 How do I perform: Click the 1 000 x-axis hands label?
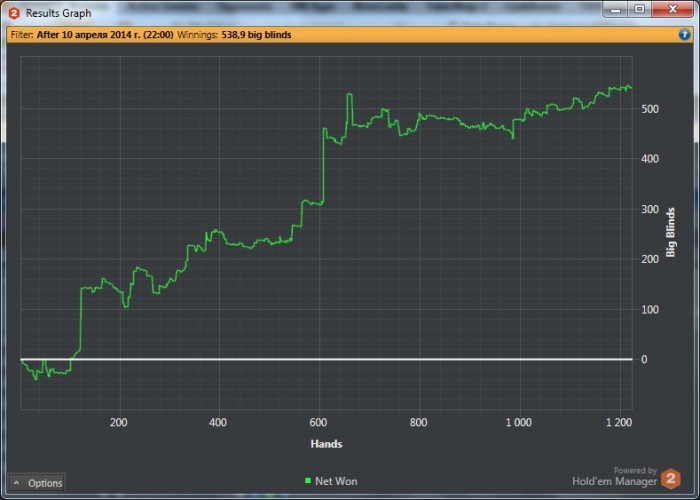pyautogui.click(x=519, y=422)
